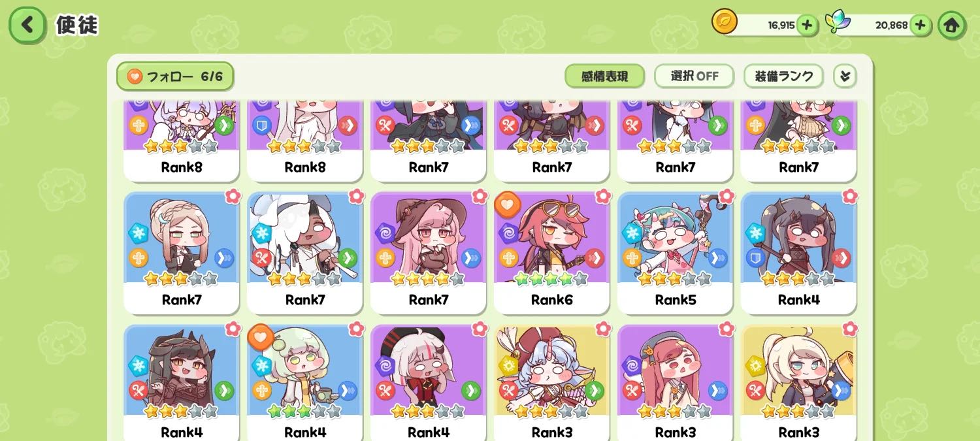Open the Rank5 unicorn character card
The width and height of the screenshot is (980, 441).
(675, 253)
